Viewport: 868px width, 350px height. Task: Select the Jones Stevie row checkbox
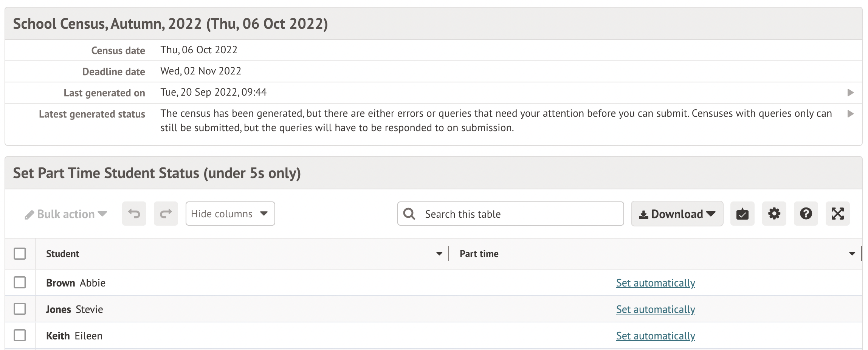pos(20,309)
